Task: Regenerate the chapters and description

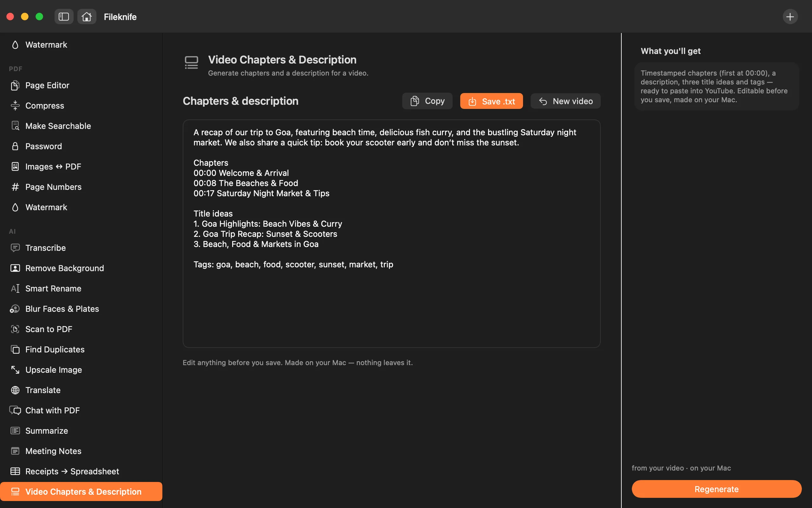Action: pos(717,489)
